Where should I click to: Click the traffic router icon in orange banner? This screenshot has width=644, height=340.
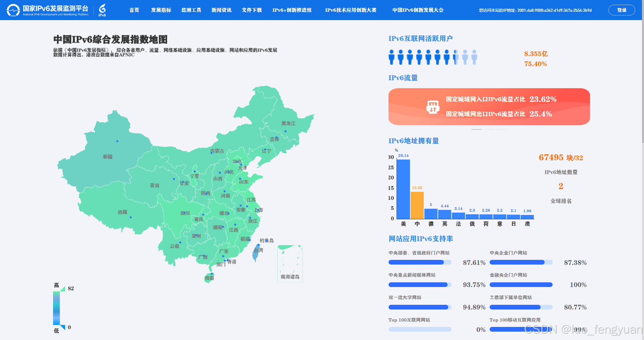433,107
